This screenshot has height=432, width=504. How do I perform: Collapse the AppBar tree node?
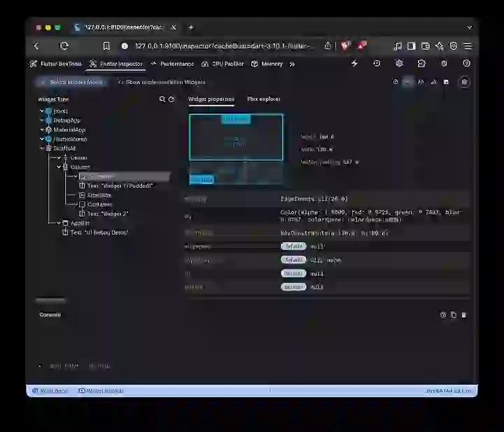59,223
